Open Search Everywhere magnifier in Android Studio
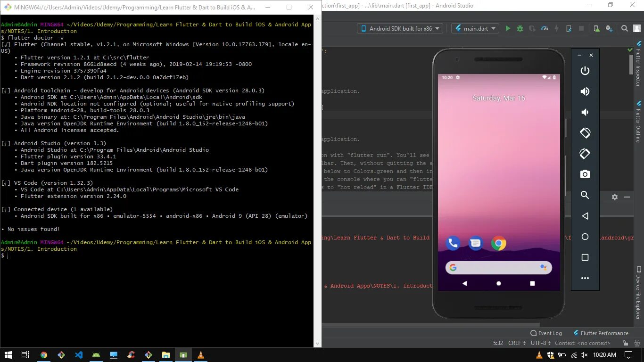The width and height of the screenshot is (644, 362). point(624,28)
